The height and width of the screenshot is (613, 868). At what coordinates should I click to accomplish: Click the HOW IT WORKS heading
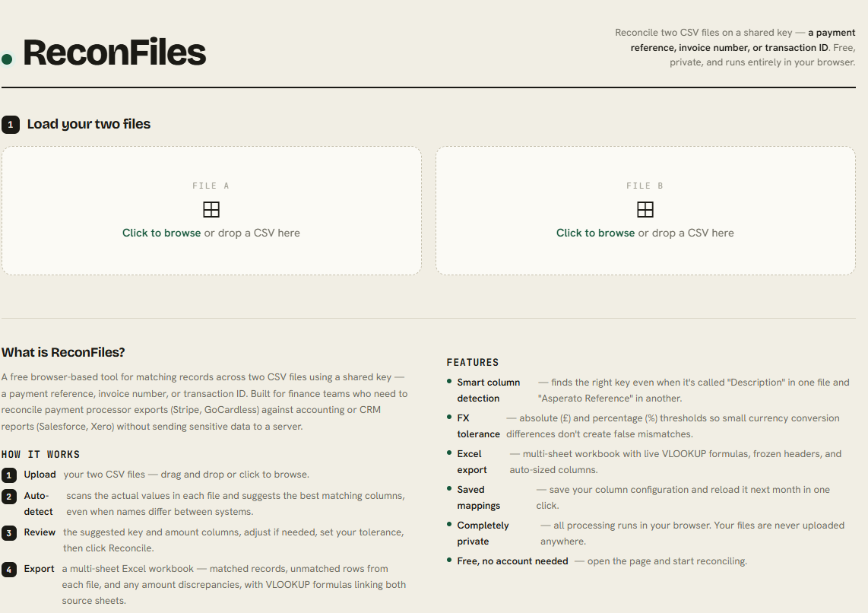pyautogui.click(x=40, y=455)
